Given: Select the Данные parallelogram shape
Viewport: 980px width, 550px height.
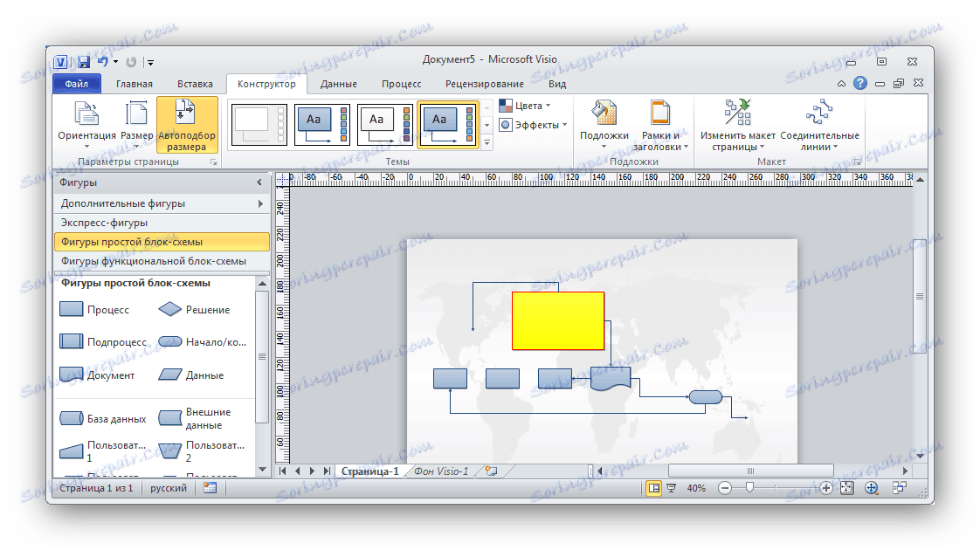Looking at the screenshot, I should coord(190,375).
